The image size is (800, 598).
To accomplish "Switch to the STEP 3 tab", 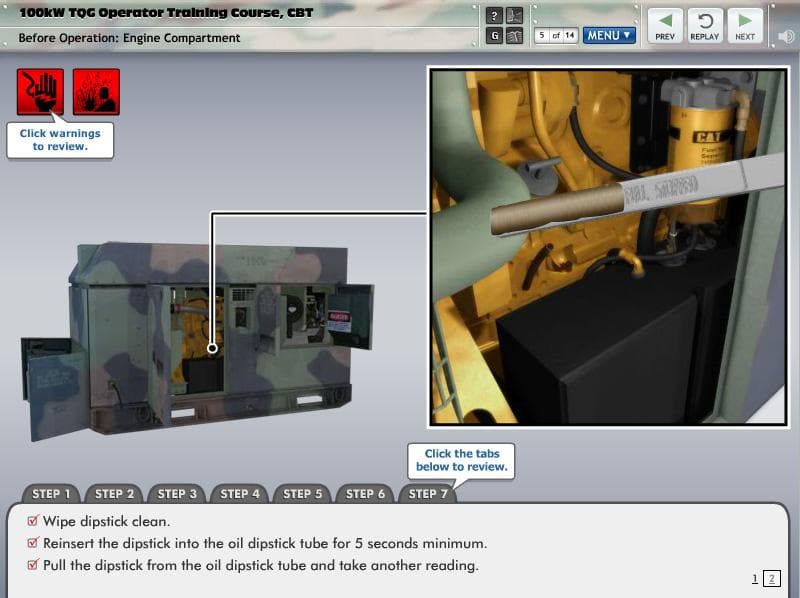I will click(177, 493).
